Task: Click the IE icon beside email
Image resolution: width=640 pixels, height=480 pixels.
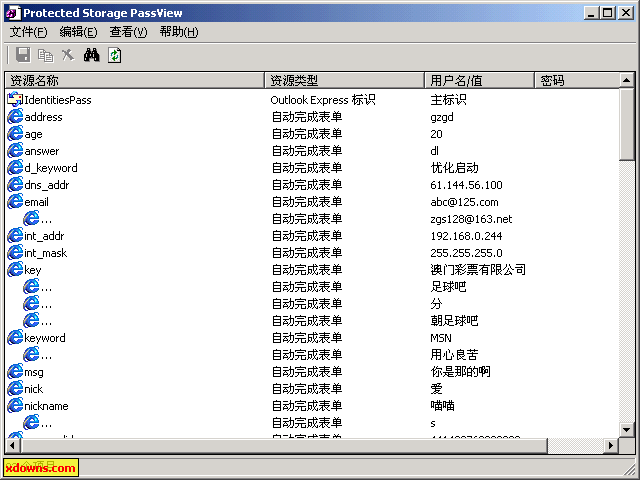Action: 15,202
